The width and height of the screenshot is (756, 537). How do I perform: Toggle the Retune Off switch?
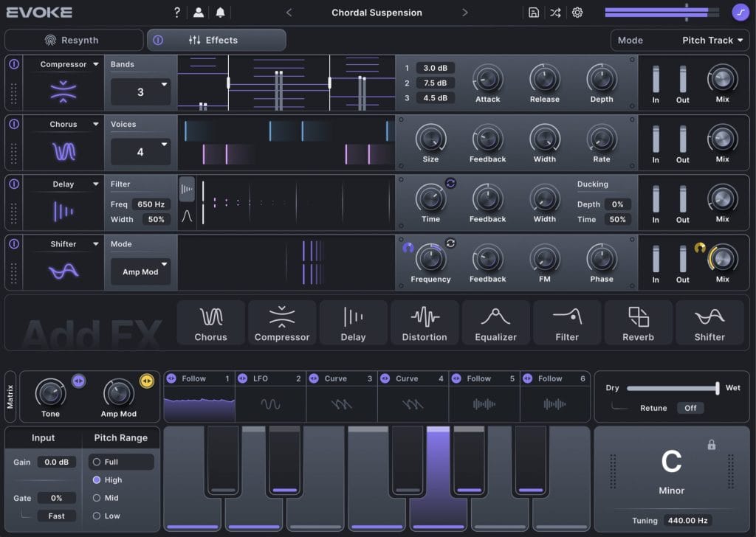click(x=690, y=408)
